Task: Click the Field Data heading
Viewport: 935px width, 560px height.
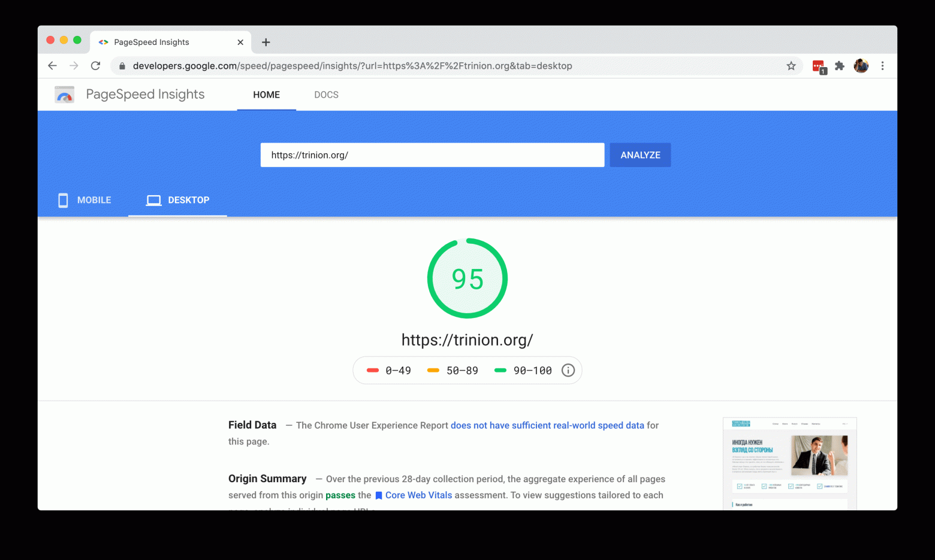Action: (252, 425)
